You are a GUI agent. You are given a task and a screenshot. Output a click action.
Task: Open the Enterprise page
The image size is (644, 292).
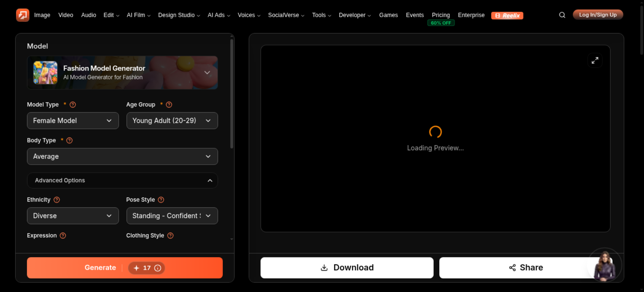tap(471, 15)
